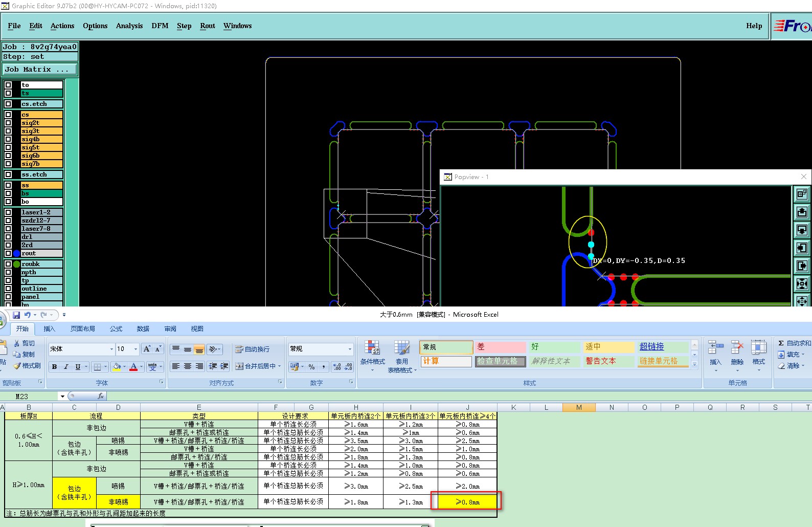The width and height of the screenshot is (812, 527).
Task: Toggle the checkbox for layer sig2t
Action: click(8, 123)
